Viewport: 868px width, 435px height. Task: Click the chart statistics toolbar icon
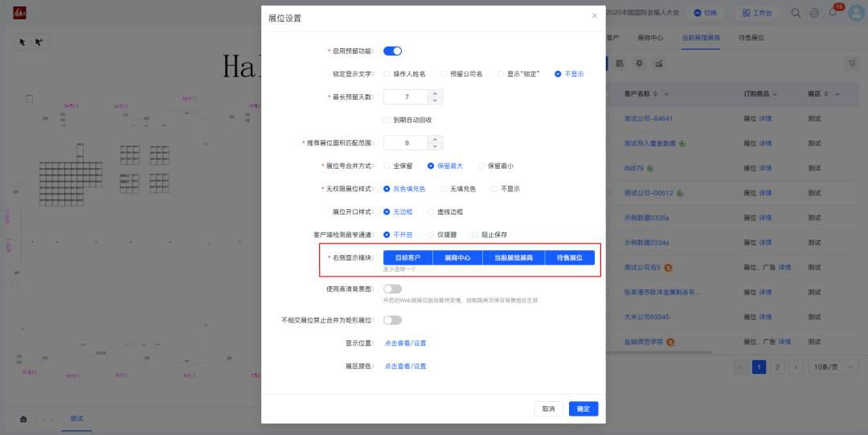point(658,63)
